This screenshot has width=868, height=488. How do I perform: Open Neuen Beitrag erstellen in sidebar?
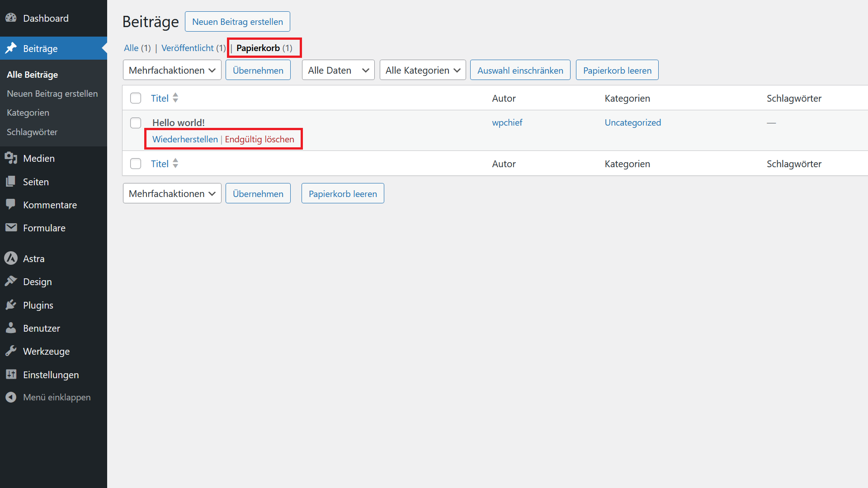coord(52,94)
